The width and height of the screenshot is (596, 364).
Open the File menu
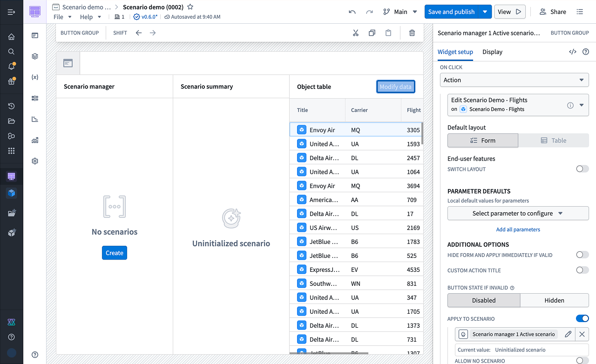(62, 17)
